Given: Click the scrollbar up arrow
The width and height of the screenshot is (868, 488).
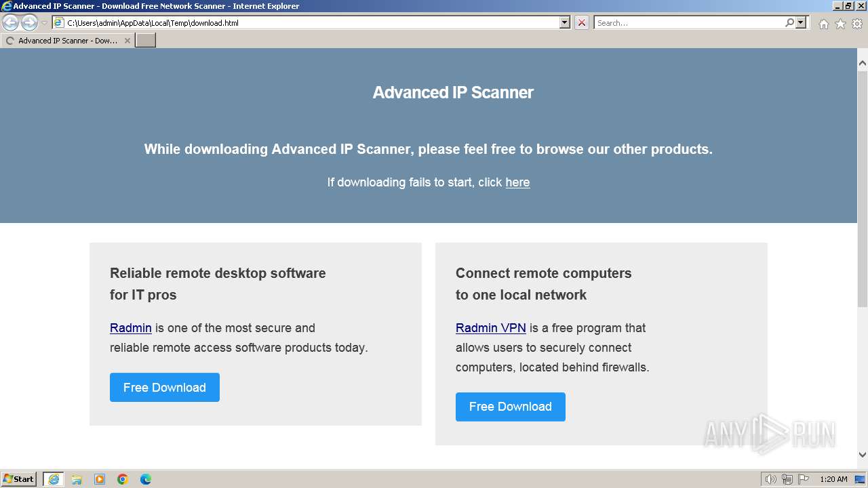Looking at the screenshot, I should [x=863, y=63].
